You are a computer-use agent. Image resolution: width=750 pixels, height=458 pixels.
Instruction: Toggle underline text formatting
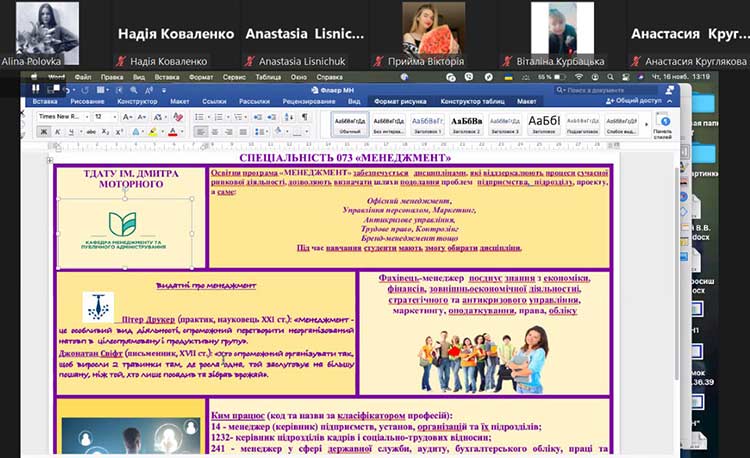pyautogui.click(x=69, y=132)
